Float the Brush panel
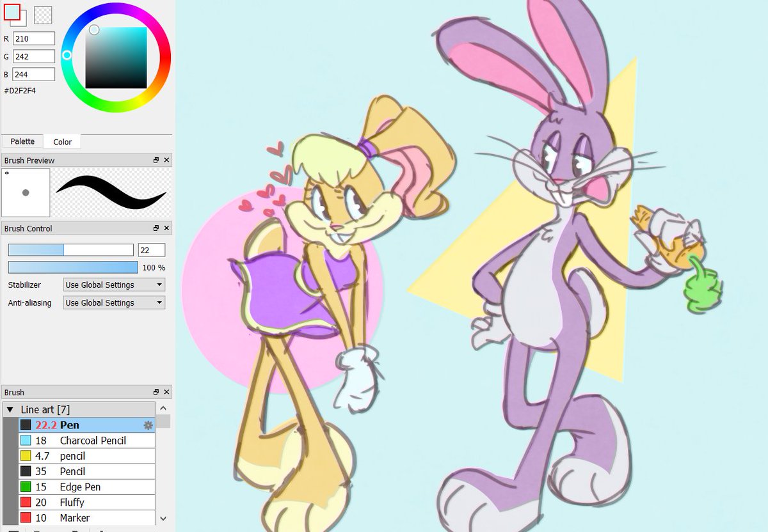768x532 pixels. coord(156,392)
